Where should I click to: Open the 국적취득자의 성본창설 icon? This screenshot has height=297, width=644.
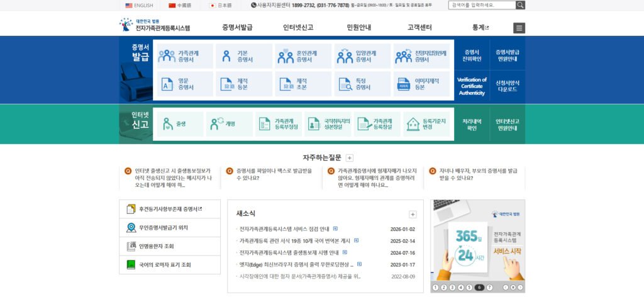pyautogui.click(x=314, y=124)
